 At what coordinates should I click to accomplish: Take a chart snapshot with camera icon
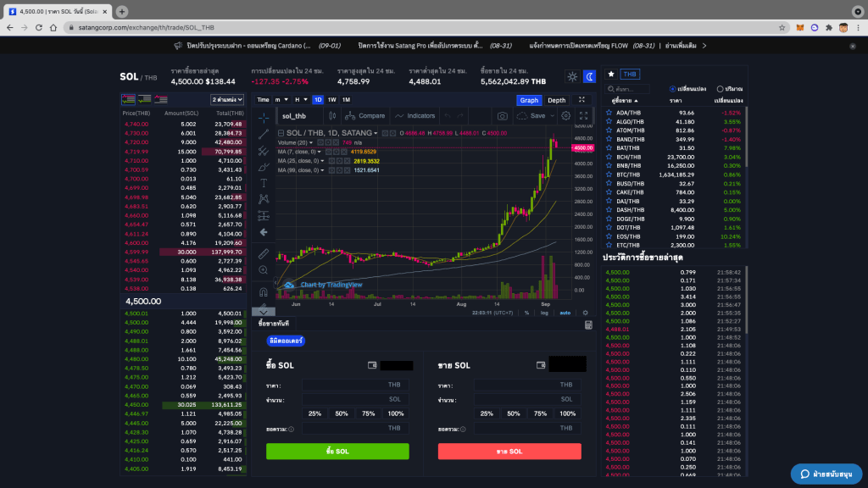pos(503,116)
